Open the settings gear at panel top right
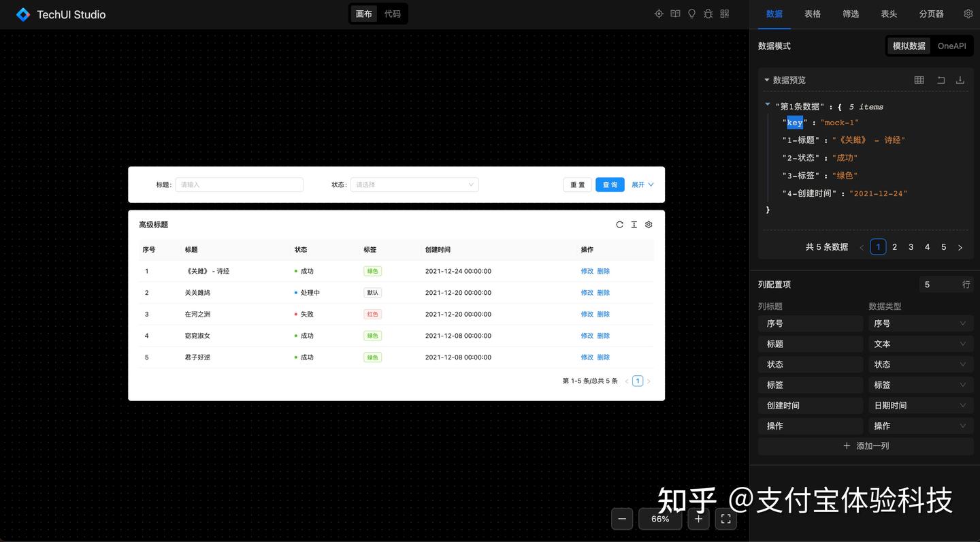The height and width of the screenshot is (542, 980). click(x=968, y=14)
